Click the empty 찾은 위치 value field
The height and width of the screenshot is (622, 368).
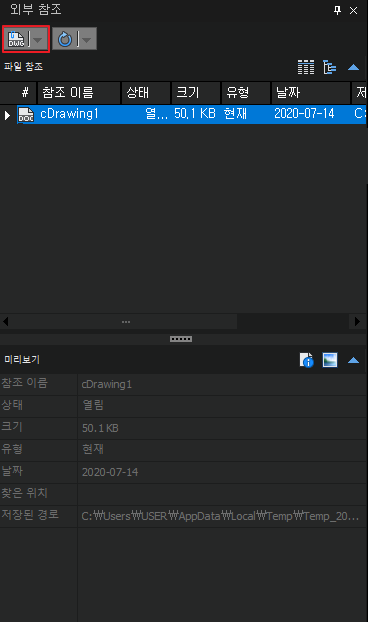click(222, 494)
